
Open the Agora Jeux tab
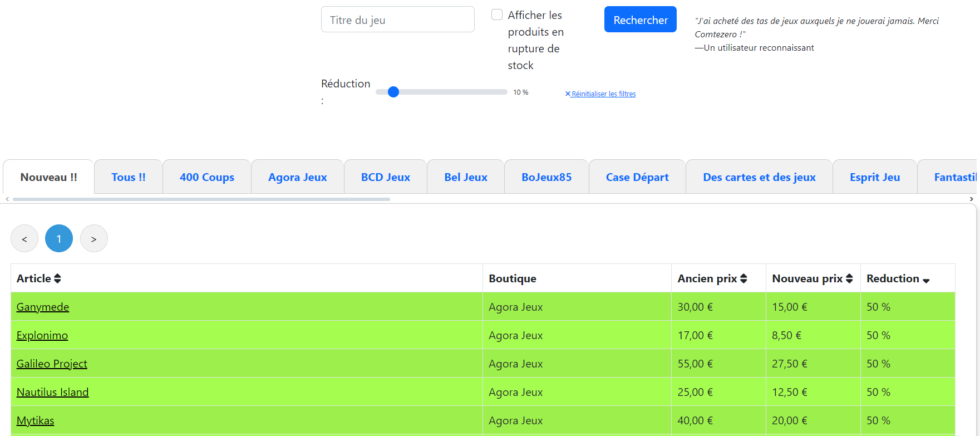point(297,177)
